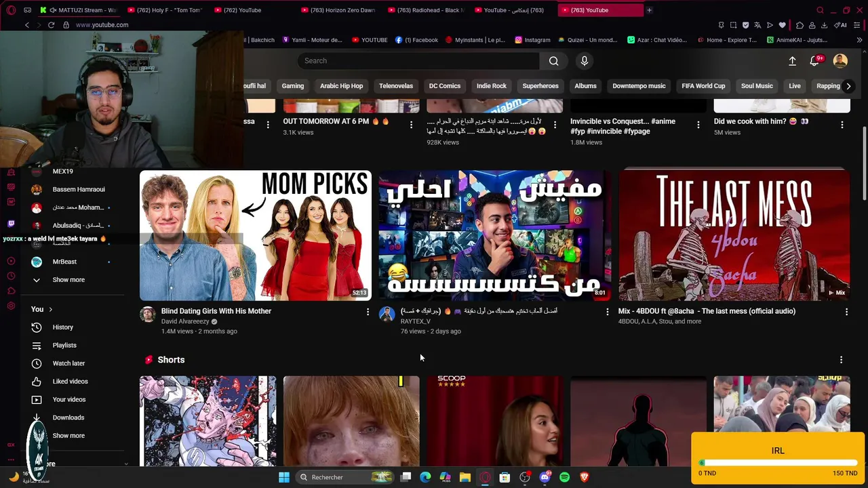Viewport: 868px width, 488px height.
Task: Open the clock history icon in Opera sidebar
Action: tap(11, 276)
